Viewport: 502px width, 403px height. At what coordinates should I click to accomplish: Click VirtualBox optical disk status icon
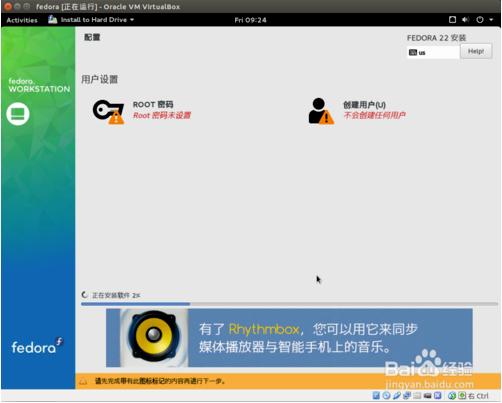click(x=387, y=396)
